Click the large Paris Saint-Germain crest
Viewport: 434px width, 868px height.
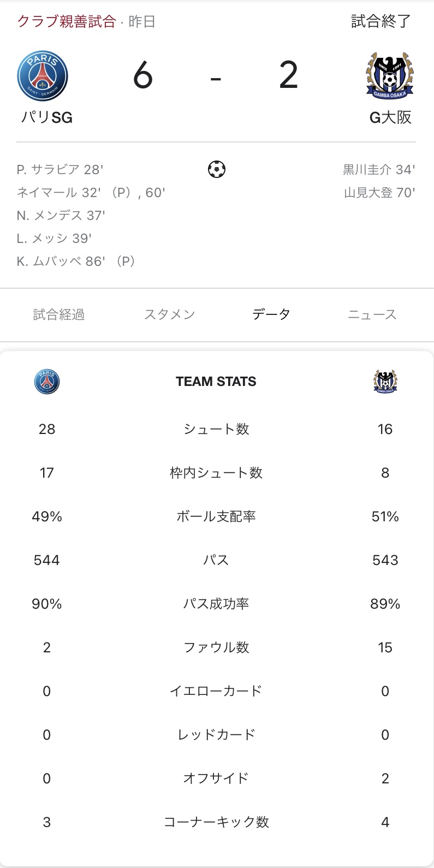pyautogui.click(x=43, y=76)
